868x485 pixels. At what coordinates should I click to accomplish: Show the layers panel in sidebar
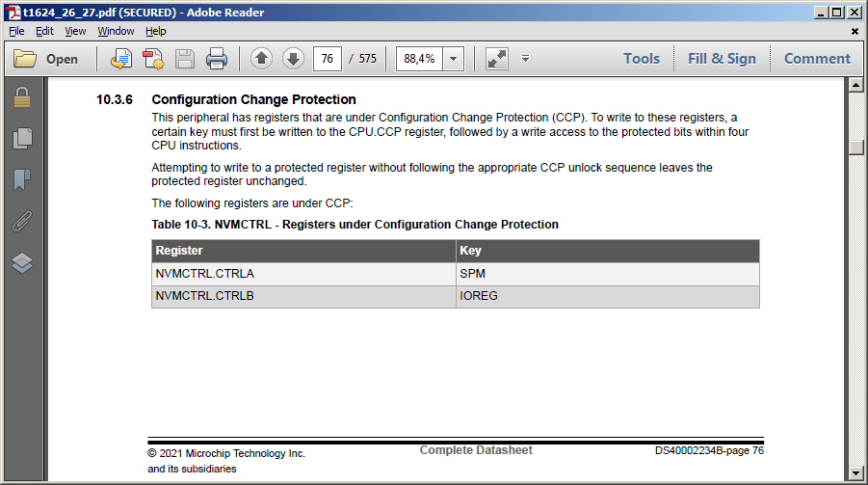[x=22, y=262]
